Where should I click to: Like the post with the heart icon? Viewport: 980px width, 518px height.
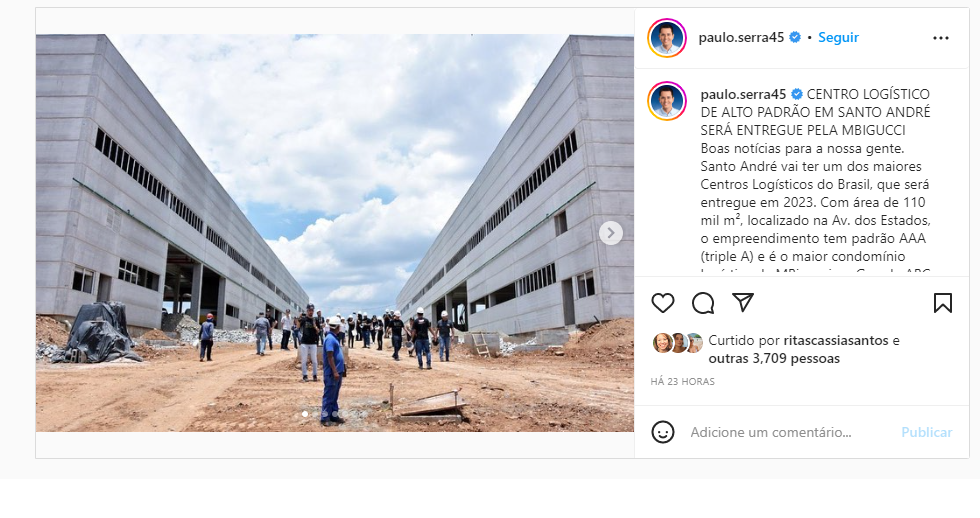(662, 303)
